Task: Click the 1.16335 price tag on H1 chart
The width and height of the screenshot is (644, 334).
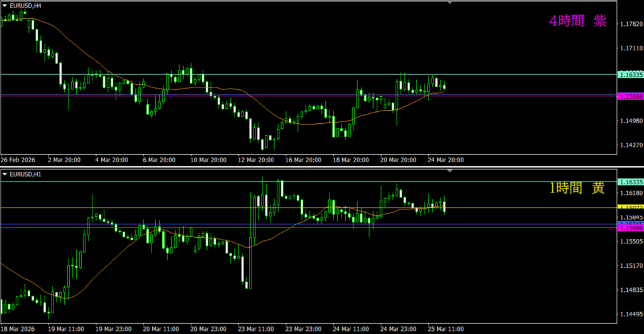Action: [630, 182]
